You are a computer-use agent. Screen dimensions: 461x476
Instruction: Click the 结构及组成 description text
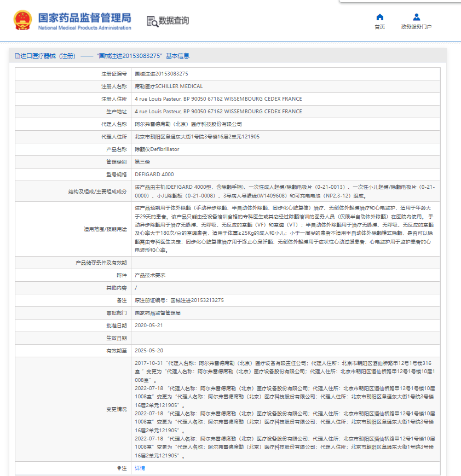pos(285,191)
